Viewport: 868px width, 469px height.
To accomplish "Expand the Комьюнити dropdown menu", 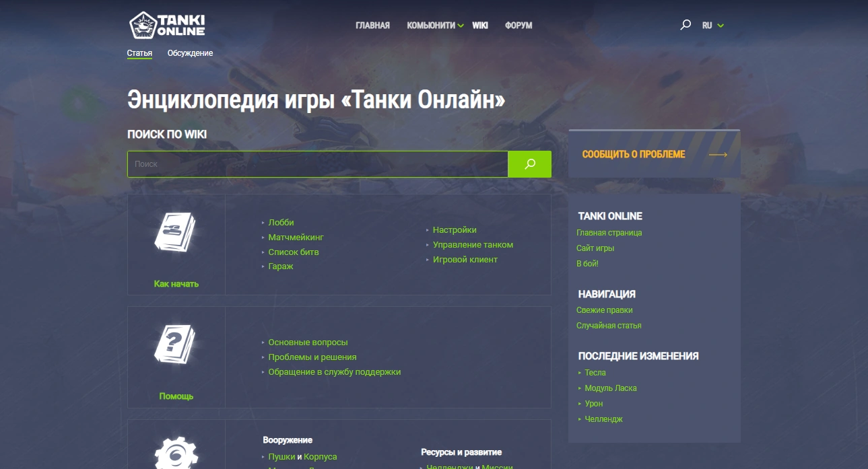I will (x=435, y=26).
